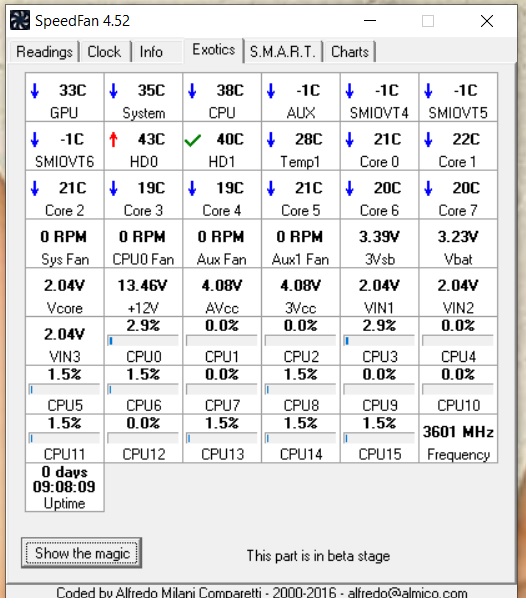Click the down arrow icon for Core 1
This screenshot has width=526, height=604.
428,139
